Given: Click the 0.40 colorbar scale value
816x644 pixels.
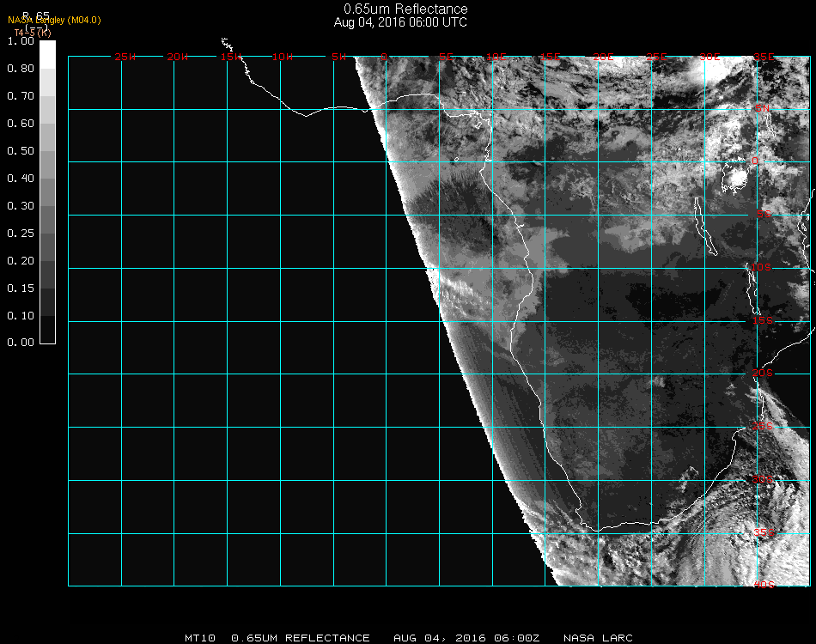Looking at the screenshot, I should tap(21, 179).
